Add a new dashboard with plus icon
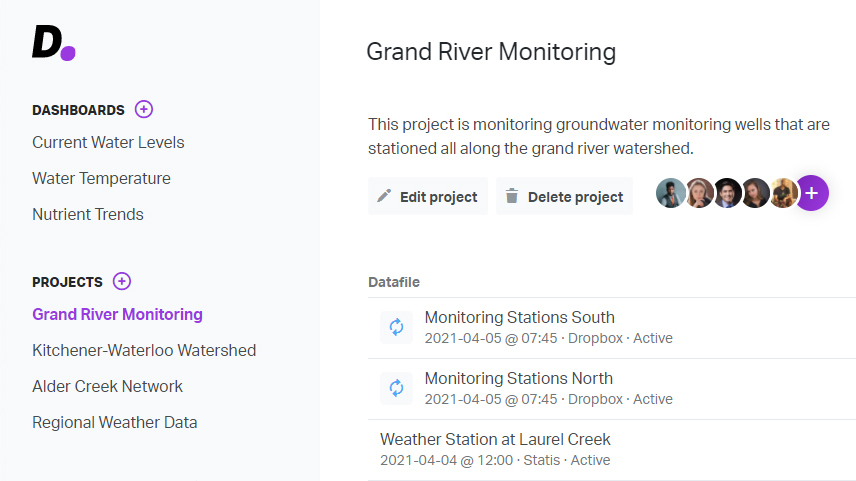Image resolution: width=856 pixels, height=481 pixels. (144, 109)
